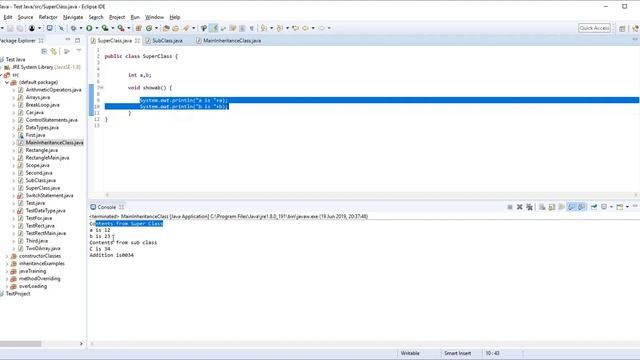
Task: Click the Save All toolbar icon
Action: [20, 28]
